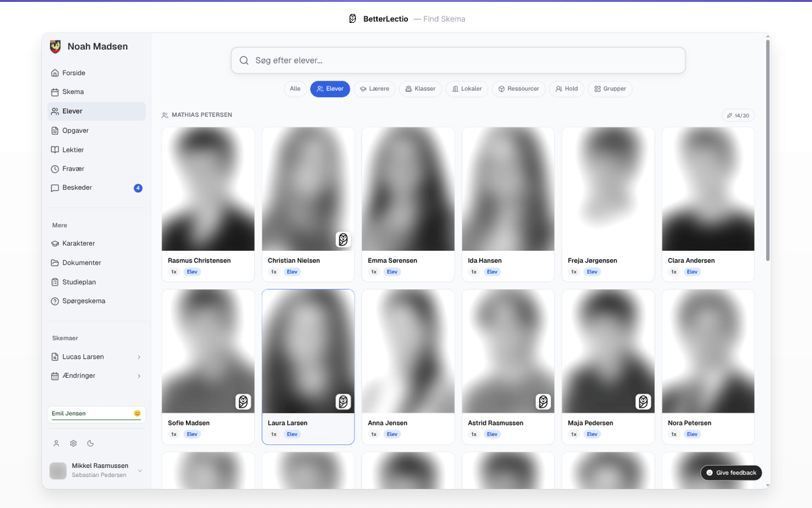Open Spørgeskema in sidebar
Screen dimensions: 812x508
(x=96, y=301)
